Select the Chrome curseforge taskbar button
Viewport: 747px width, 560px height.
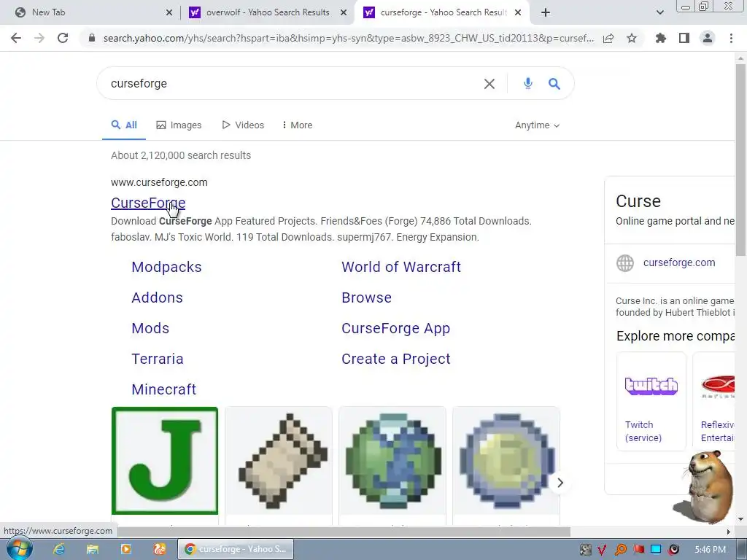[236, 549]
